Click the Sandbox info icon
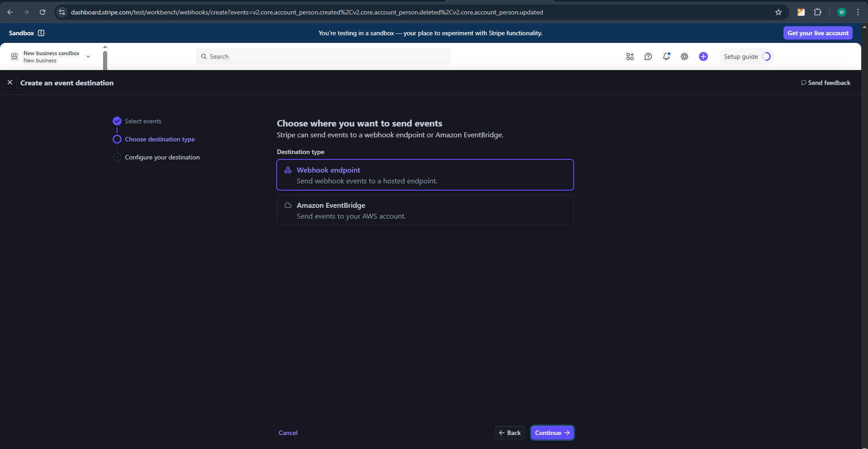This screenshot has height=449, width=868. (x=41, y=33)
